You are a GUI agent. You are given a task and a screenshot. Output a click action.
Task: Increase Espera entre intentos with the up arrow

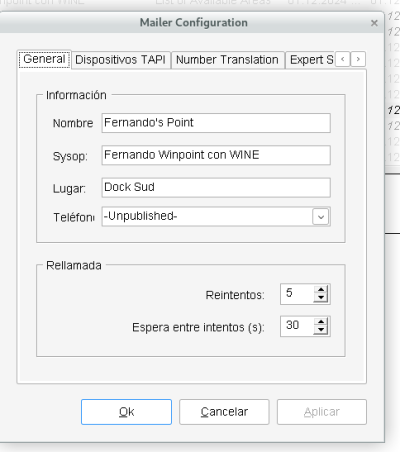click(321, 322)
